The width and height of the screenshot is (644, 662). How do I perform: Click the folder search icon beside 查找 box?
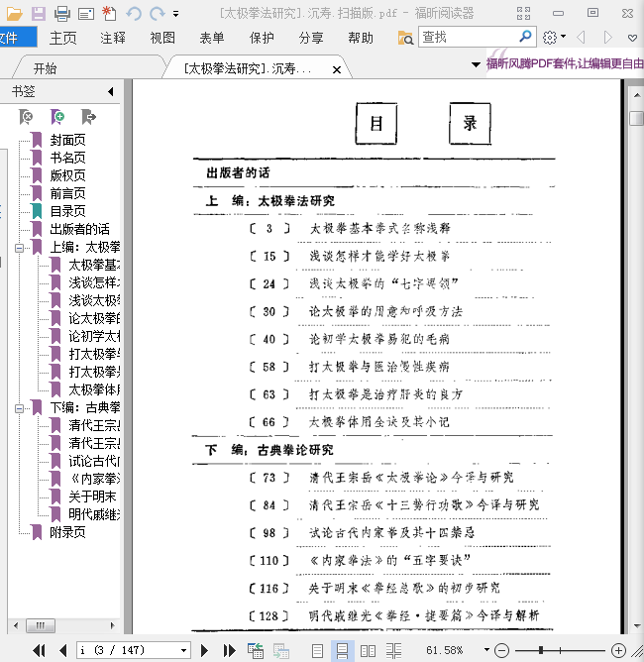tap(405, 38)
